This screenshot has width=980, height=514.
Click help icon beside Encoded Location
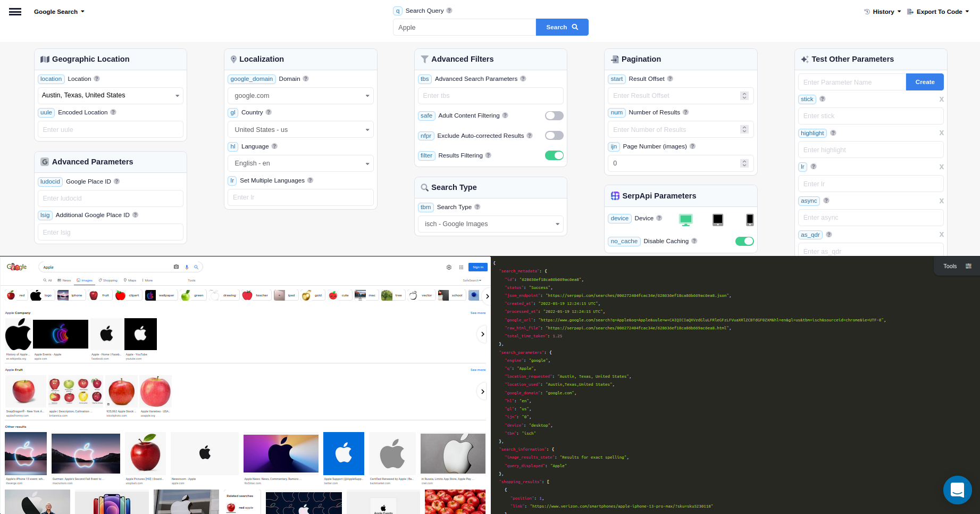[113, 112]
